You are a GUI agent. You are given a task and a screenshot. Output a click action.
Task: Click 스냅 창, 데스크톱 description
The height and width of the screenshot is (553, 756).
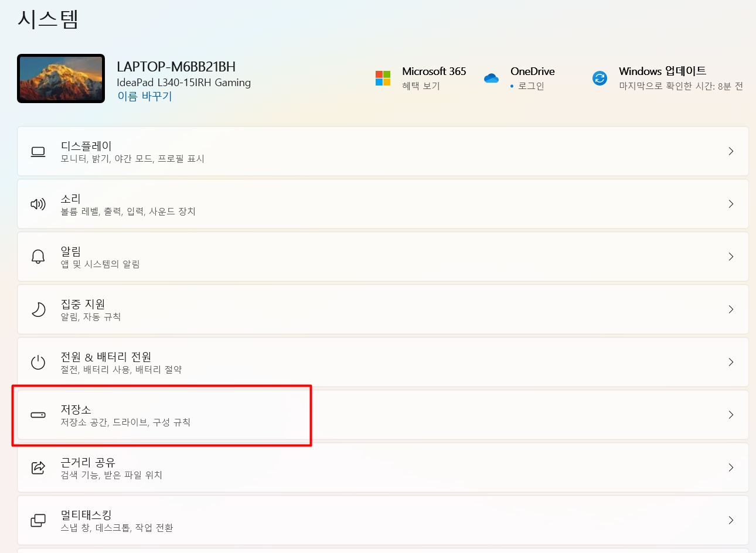[117, 528]
